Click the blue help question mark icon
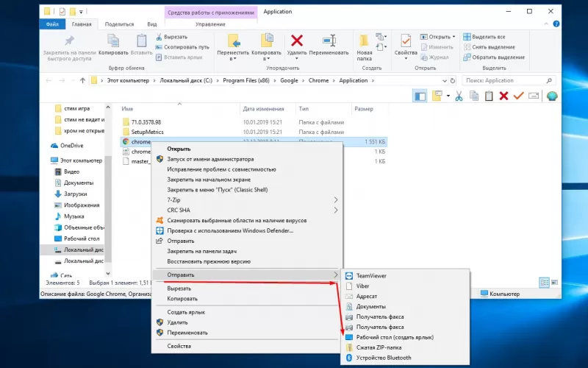 point(556,24)
